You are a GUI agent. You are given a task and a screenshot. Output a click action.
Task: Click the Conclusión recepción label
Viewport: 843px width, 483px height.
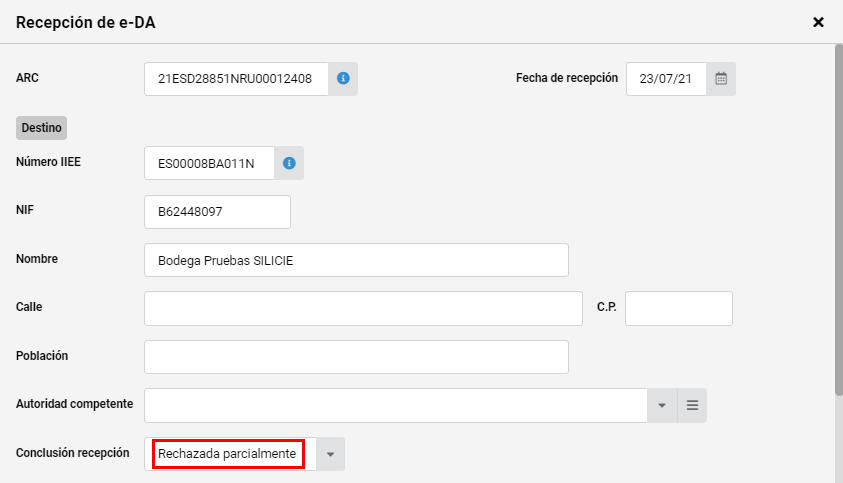tap(73, 453)
